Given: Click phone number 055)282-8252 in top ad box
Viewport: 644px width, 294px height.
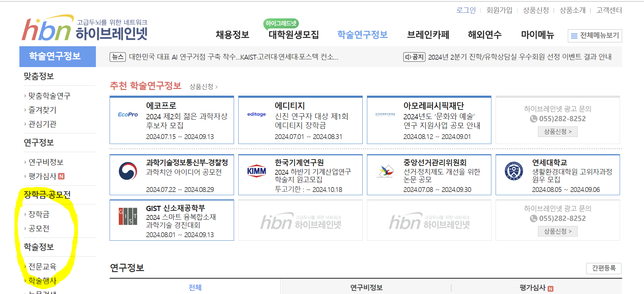Looking at the screenshot, I should tap(562, 119).
